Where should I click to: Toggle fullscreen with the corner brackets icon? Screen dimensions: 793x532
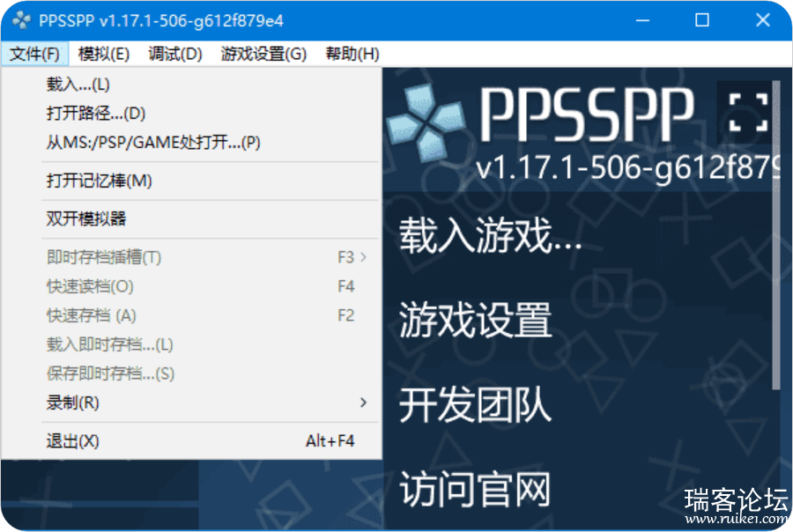pyautogui.click(x=748, y=112)
